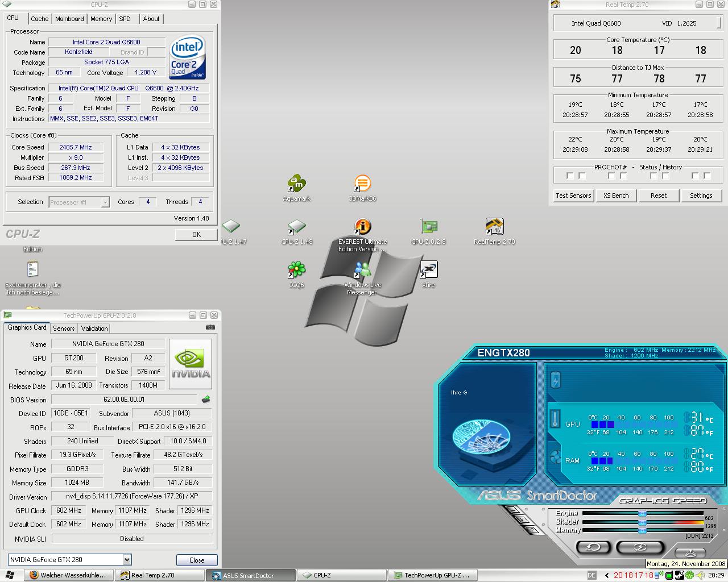Click GPU-Z camera screenshot icon
The image size is (728, 582).
point(210,327)
